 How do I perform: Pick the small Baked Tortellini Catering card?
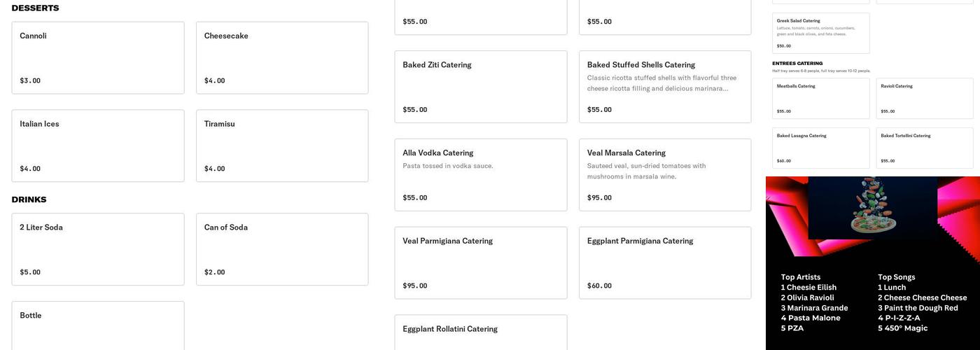pos(924,148)
